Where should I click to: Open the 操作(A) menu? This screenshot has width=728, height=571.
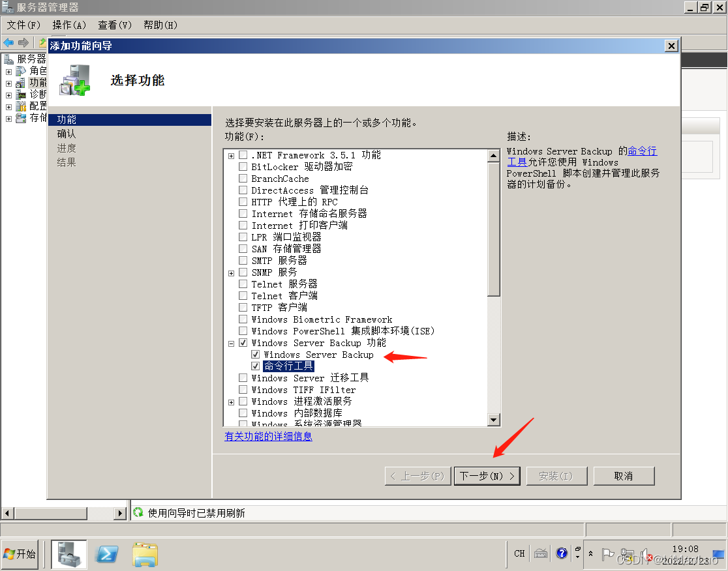pyautogui.click(x=69, y=25)
